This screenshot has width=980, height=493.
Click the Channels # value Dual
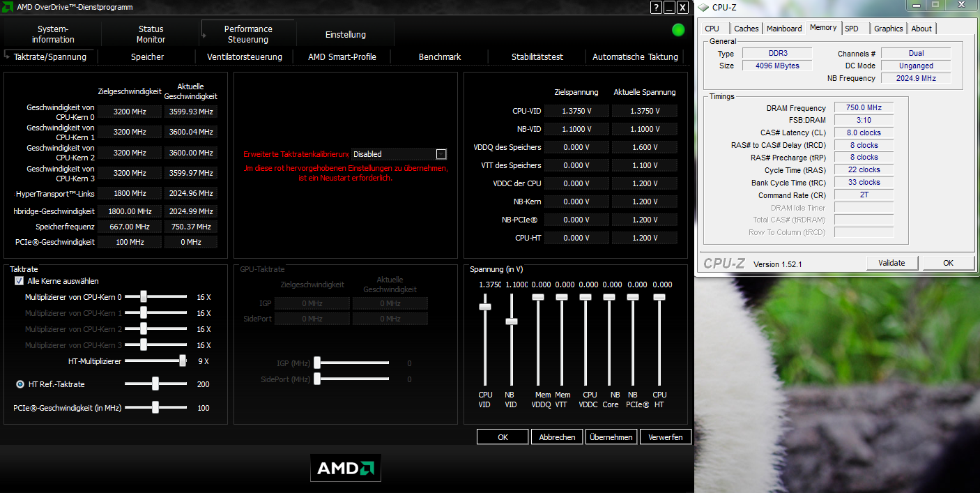coord(916,53)
